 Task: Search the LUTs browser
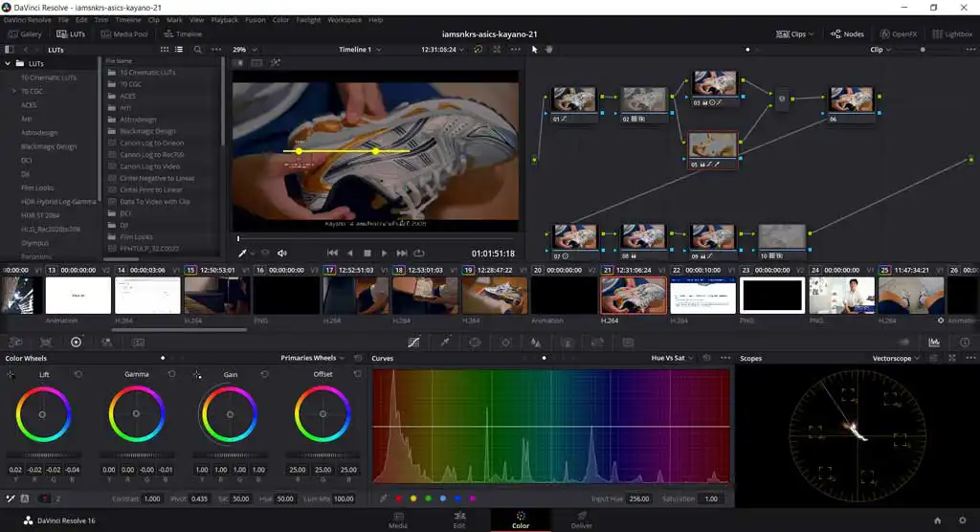[197, 50]
